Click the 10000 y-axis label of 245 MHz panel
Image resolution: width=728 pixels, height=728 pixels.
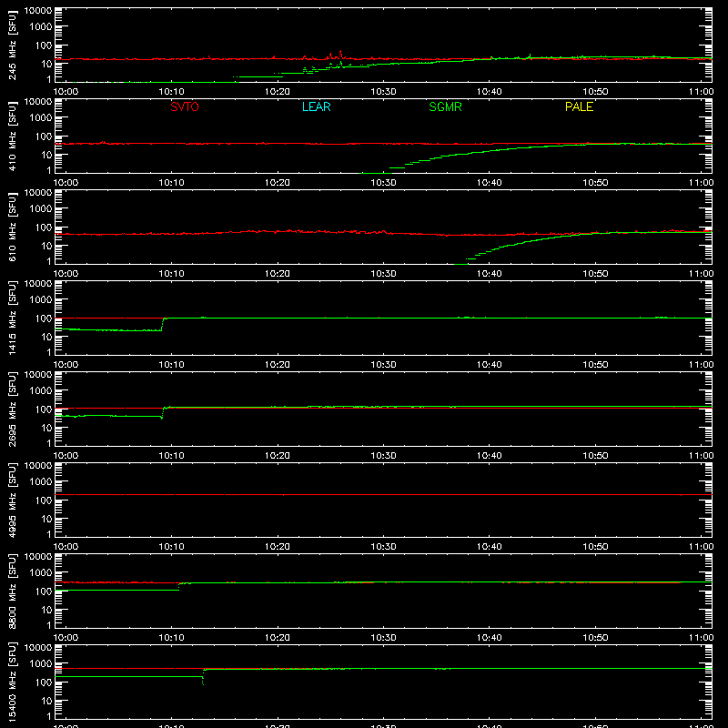click(x=38, y=11)
